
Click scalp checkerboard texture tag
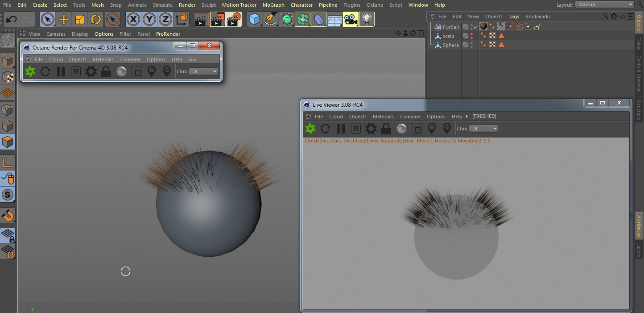[x=492, y=36]
